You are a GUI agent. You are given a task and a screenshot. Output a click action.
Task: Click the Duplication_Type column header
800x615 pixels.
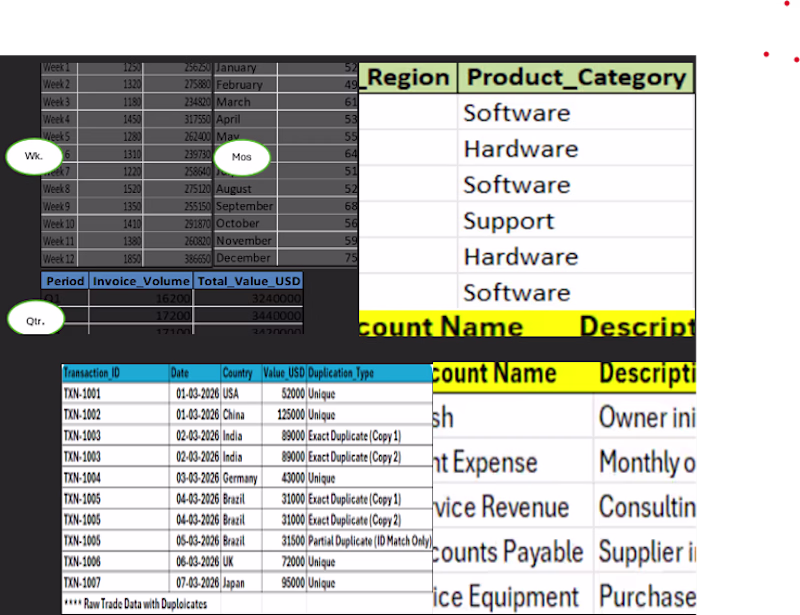(369, 373)
